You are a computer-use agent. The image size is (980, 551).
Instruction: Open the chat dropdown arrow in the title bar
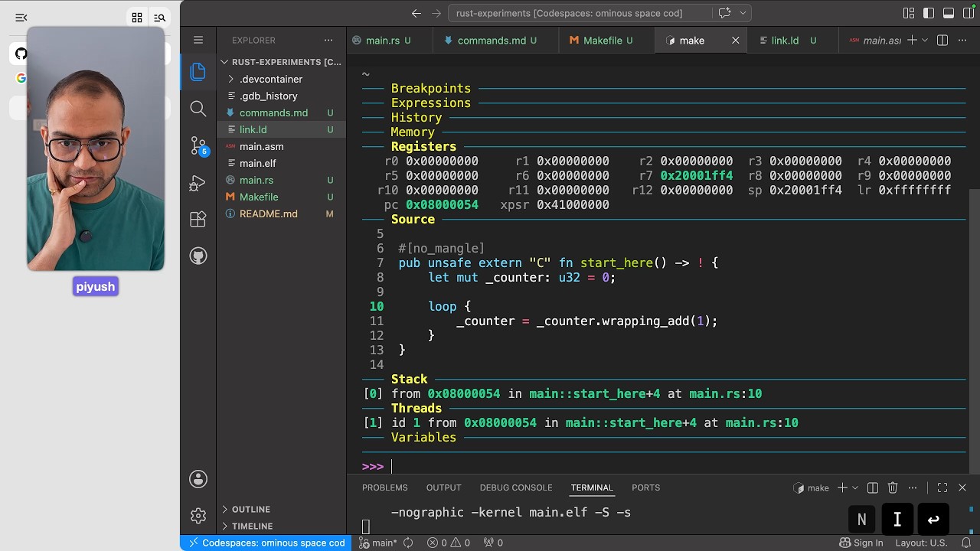[x=743, y=13]
